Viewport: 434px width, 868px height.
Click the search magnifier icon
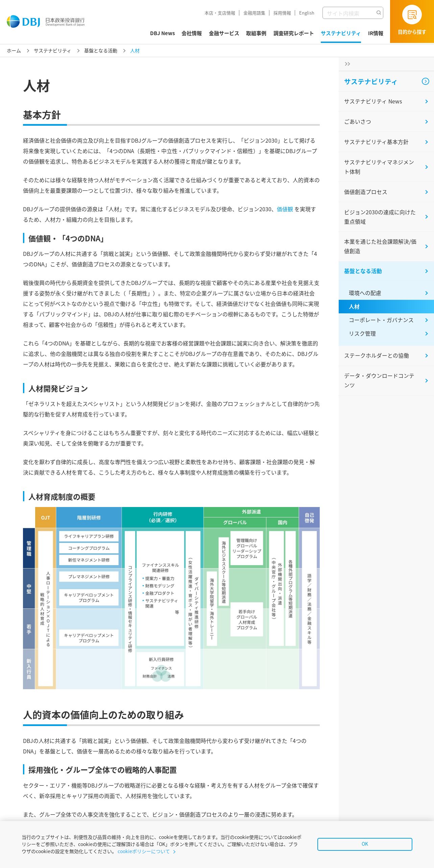click(379, 13)
